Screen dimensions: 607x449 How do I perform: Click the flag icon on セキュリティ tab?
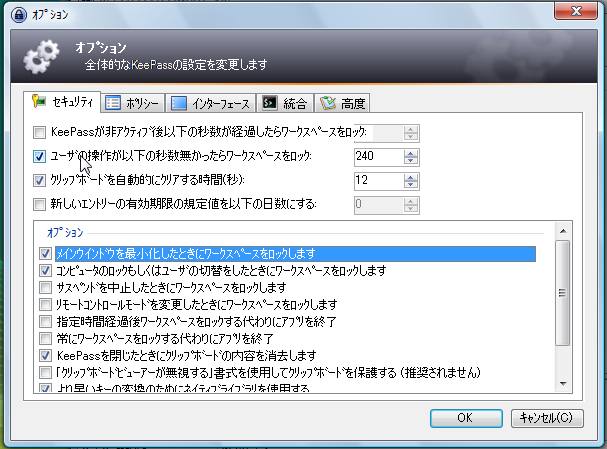(39, 101)
